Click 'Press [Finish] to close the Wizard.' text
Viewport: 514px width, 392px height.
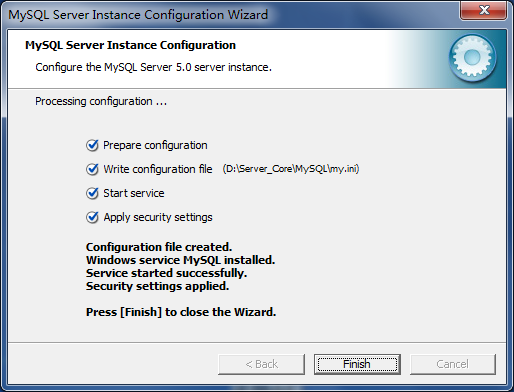pos(181,312)
